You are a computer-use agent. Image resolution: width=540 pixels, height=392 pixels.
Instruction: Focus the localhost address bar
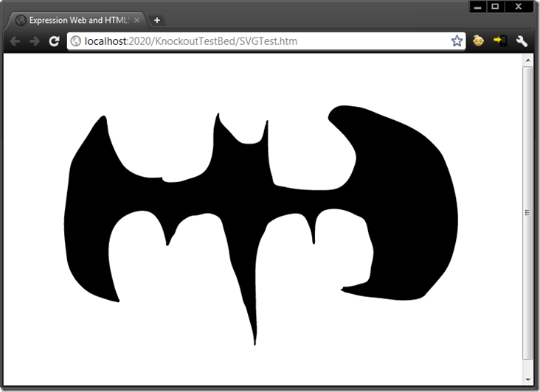(266, 41)
